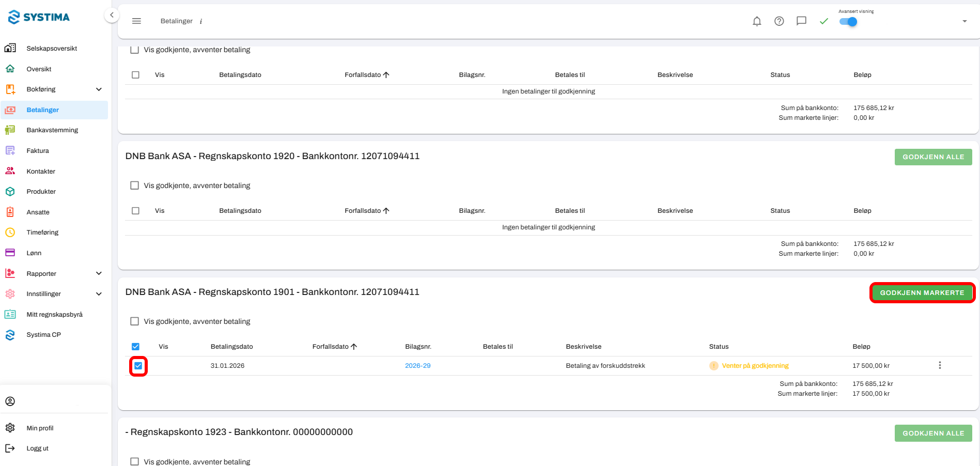
Task: Collapse the sidebar with chevron button
Action: point(112,15)
